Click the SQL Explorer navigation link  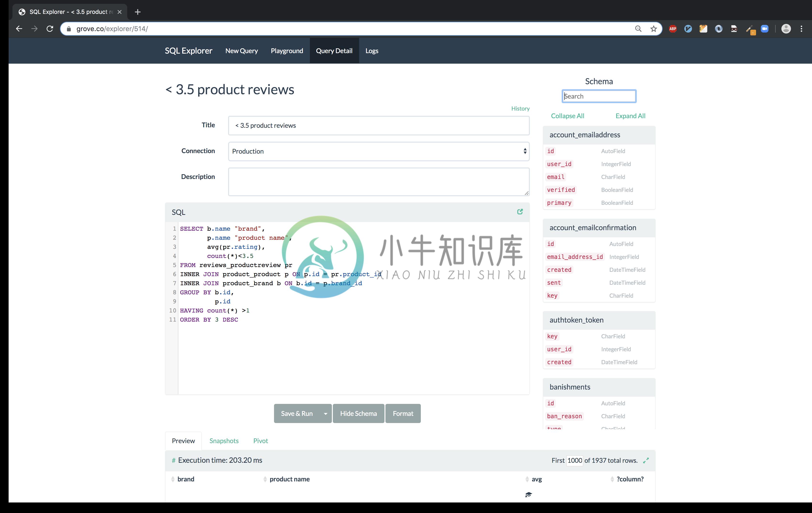coord(188,50)
